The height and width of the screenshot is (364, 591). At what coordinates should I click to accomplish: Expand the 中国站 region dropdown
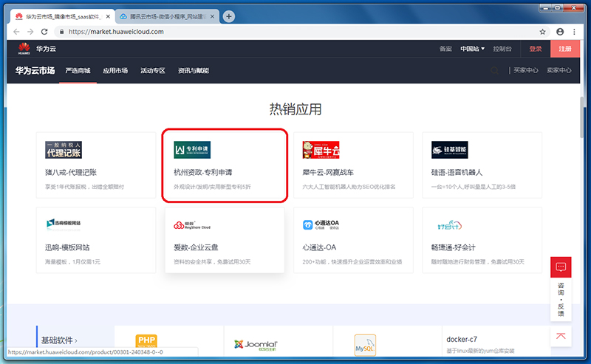[472, 49]
